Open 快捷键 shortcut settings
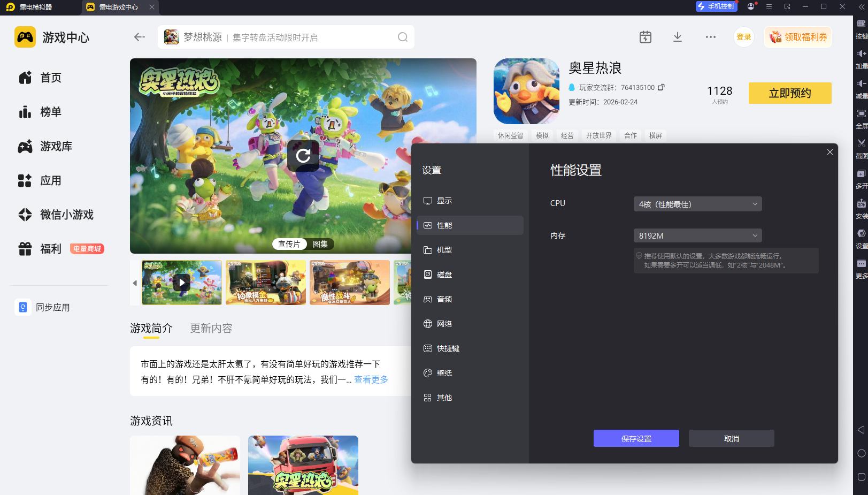The height and width of the screenshot is (495, 868). pos(470,348)
